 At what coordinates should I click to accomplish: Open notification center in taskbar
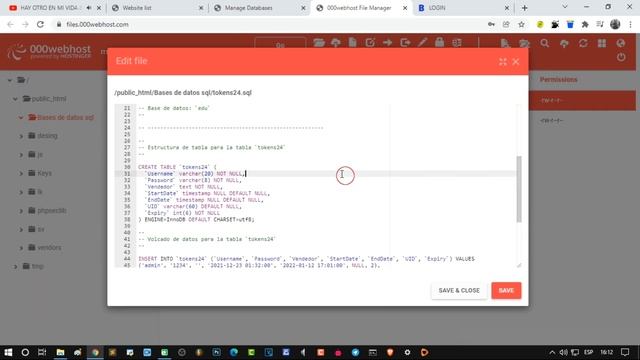coord(625,352)
